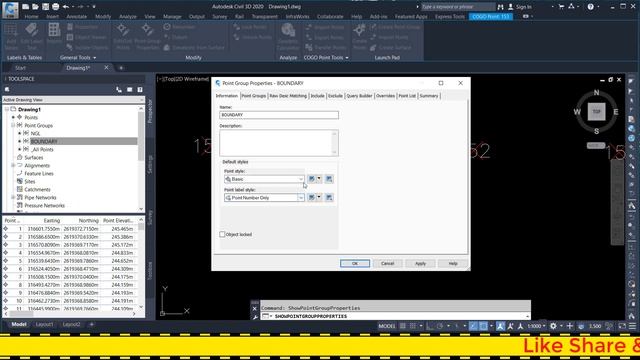The height and width of the screenshot is (360, 640).
Task: Click the Apply button in the dialog
Action: coord(420,264)
